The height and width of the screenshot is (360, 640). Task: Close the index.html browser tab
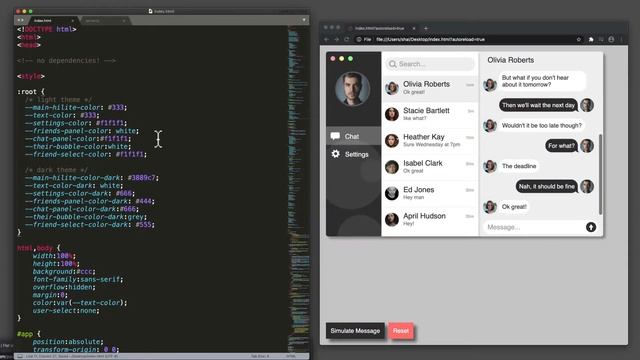pos(414,28)
